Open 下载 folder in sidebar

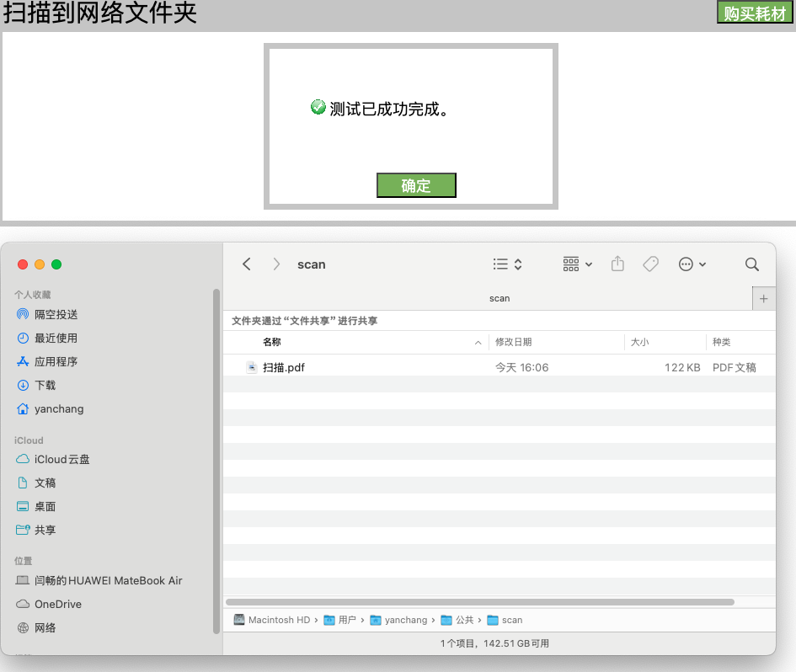(45, 385)
